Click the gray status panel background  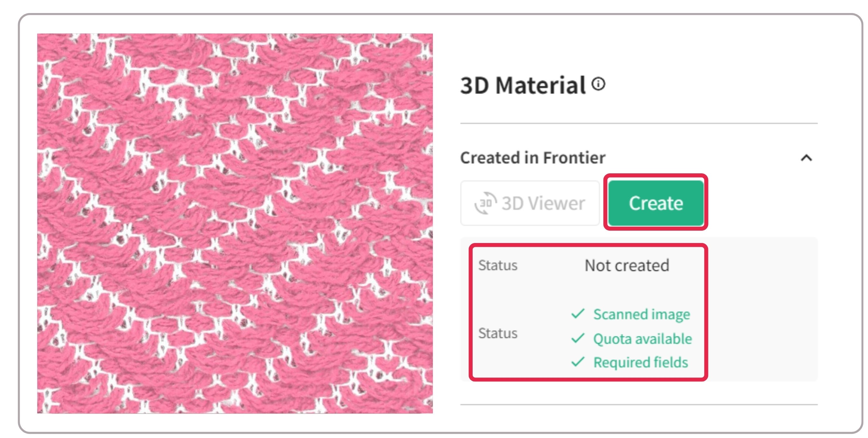[x=762, y=309]
